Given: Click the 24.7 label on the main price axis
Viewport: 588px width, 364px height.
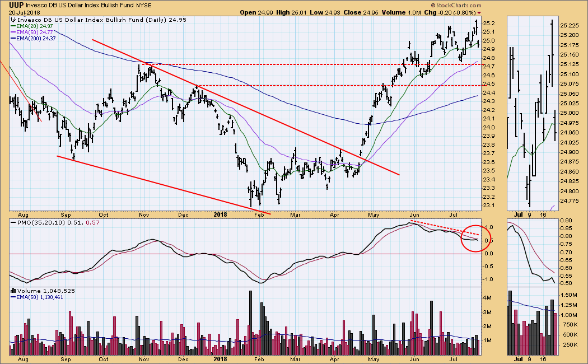Looking at the screenshot, I should click(489, 67).
